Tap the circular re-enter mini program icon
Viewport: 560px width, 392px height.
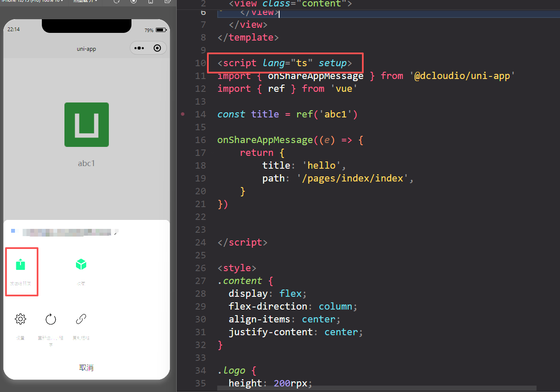pos(51,319)
